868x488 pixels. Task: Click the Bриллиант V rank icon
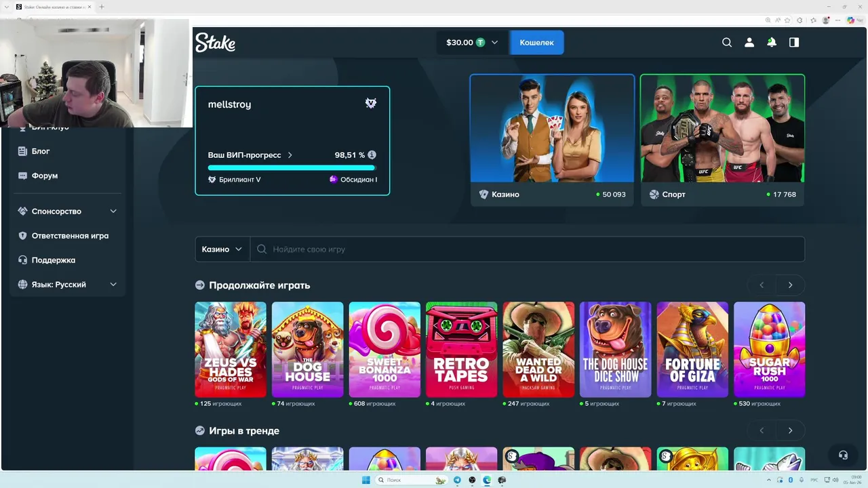(212, 180)
